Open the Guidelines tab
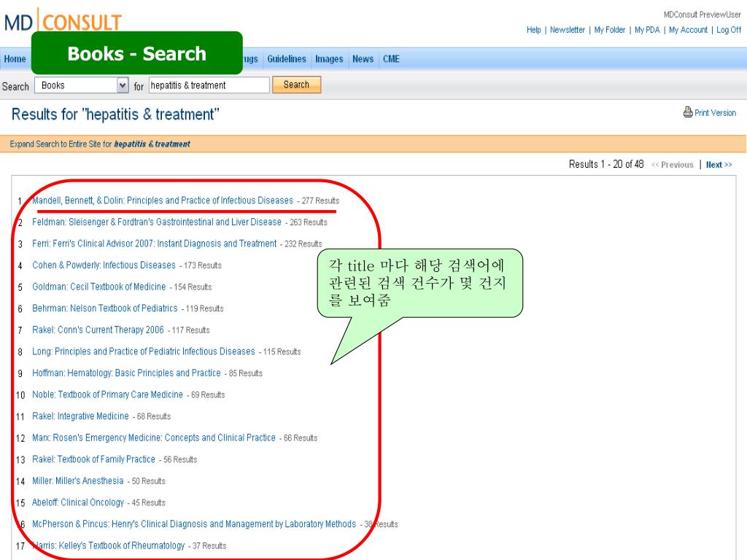The image size is (747, 560). click(286, 59)
